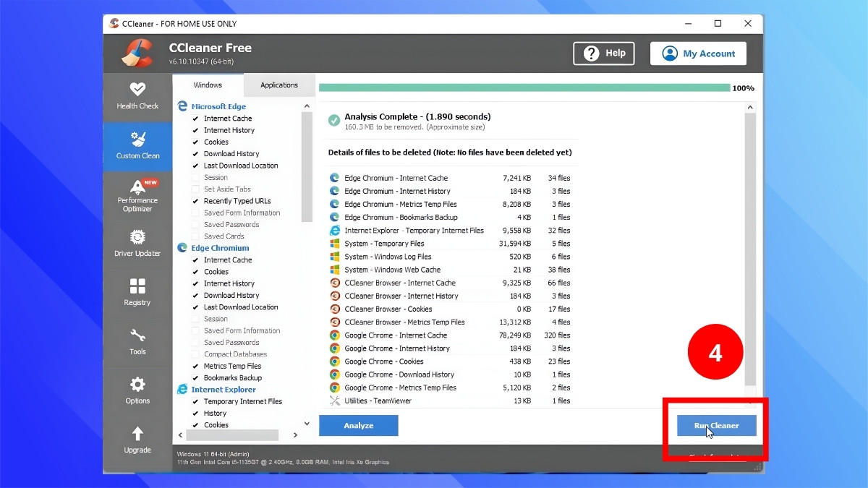Viewport: 868px width, 488px height.
Task: Select the Upgrade option in sidebar
Action: 137,440
